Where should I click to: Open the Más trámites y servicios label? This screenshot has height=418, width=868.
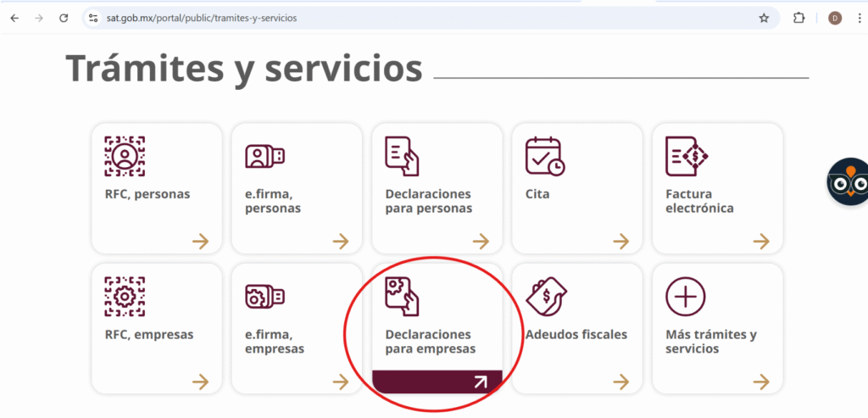click(711, 343)
